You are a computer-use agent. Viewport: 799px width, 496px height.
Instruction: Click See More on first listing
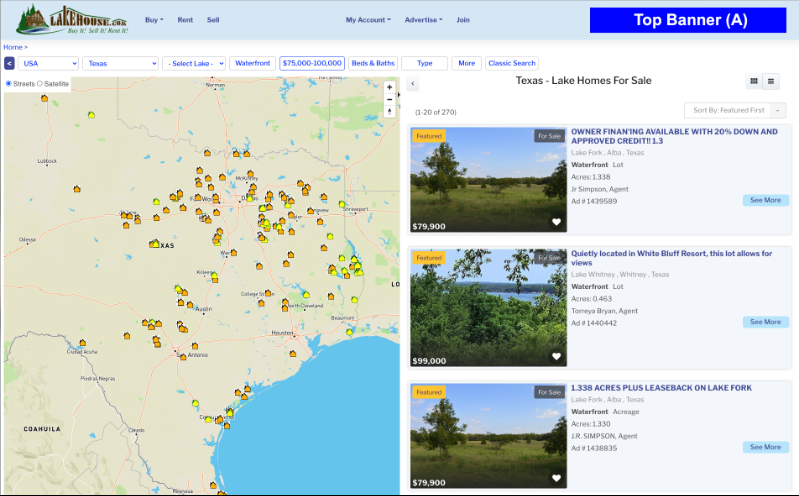tap(765, 200)
